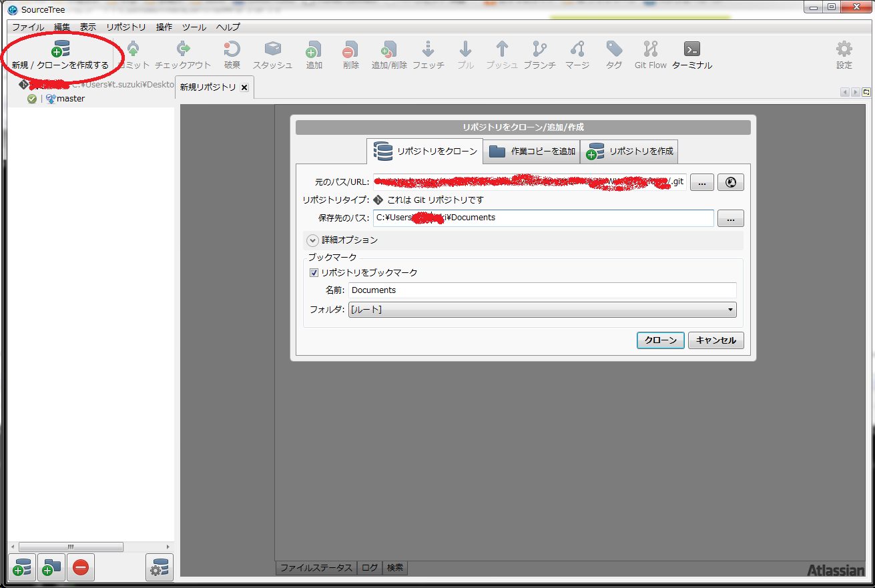Image resolution: width=875 pixels, height=588 pixels.
Task: Click the browse button beside 保存先のパス
Action: pyautogui.click(x=731, y=218)
